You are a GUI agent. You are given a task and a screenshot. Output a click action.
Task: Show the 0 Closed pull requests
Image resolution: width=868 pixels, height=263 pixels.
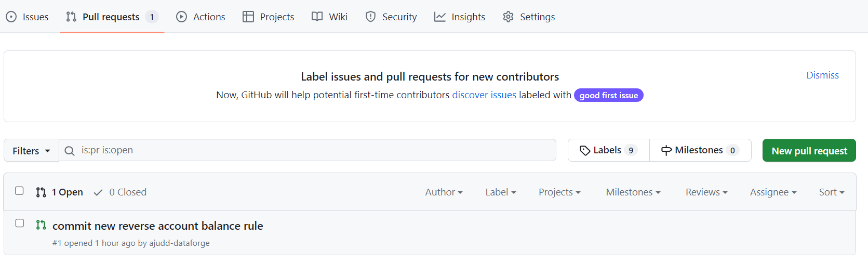tap(120, 192)
